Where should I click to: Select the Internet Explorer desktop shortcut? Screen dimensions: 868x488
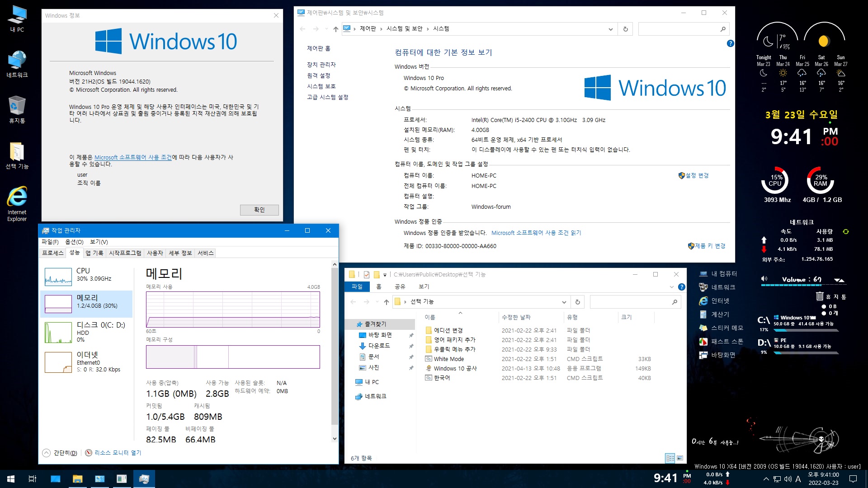click(17, 203)
